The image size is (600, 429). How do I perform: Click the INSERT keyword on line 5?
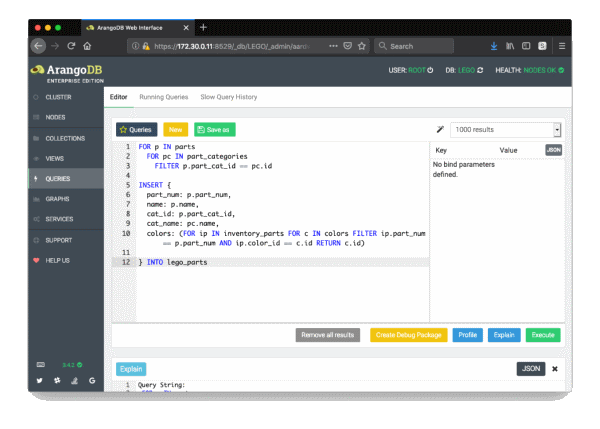tap(151, 185)
